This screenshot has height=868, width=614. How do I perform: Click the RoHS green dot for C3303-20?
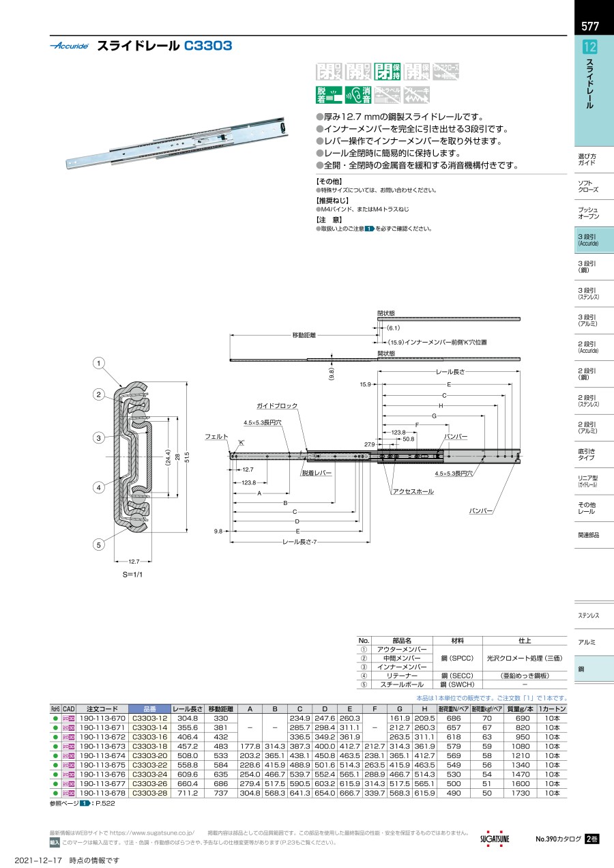coord(55,756)
